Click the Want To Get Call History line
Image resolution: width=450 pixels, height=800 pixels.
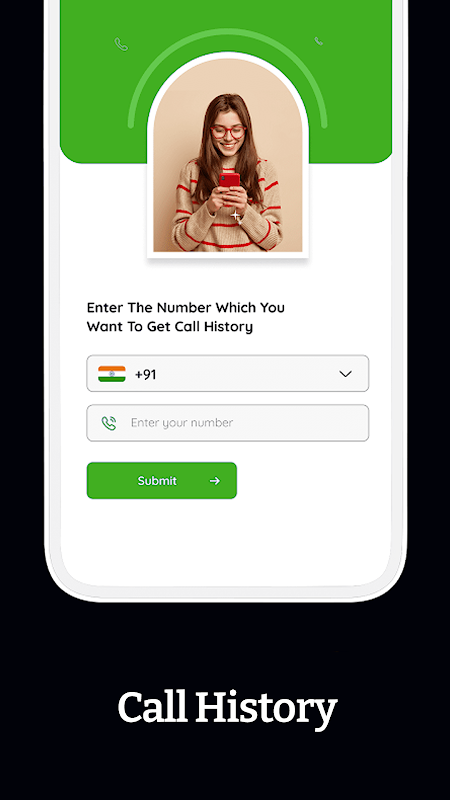[170, 327]
